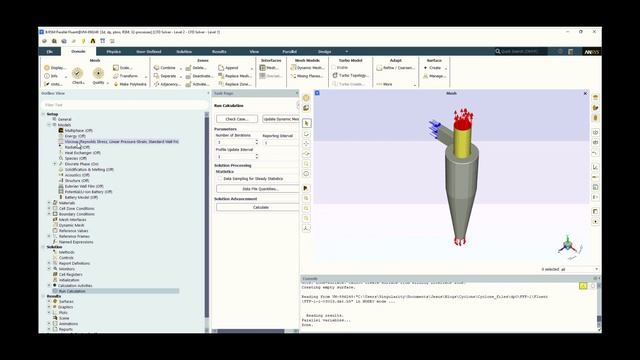The width and height of the screenshot is (640, 360).
Task: Click the Manage surface option
Action: tap(434, 76)
